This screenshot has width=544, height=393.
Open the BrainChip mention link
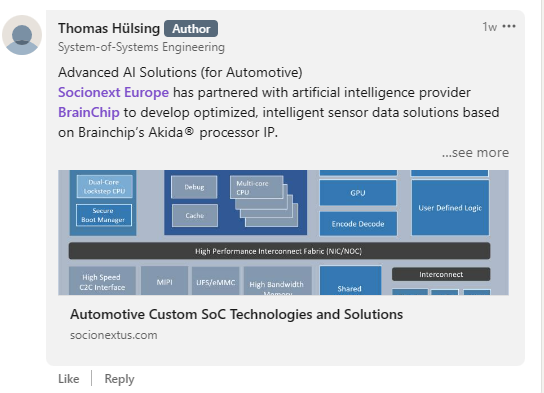click(89, 112)
